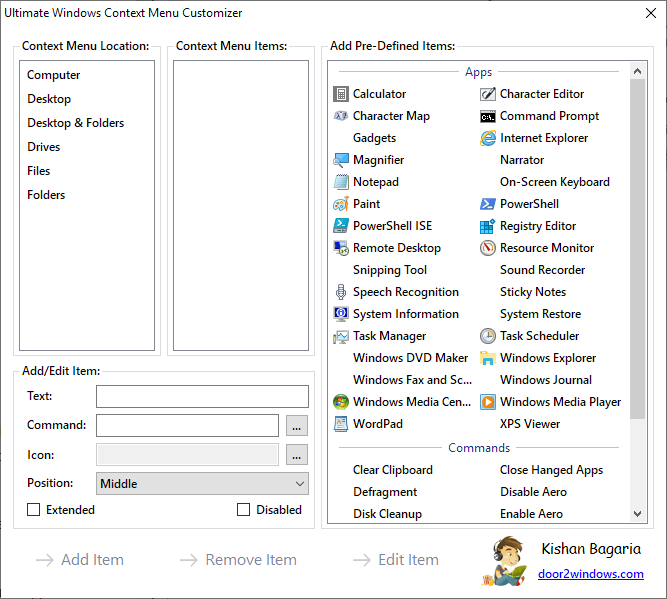This screenshot has height=599, width=667.
Task: Click the Registry Editor icon
Action: (488, 226)
